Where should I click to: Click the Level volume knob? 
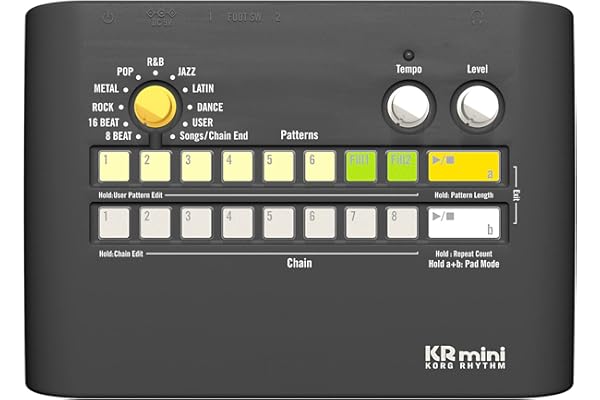coord(477,105)
